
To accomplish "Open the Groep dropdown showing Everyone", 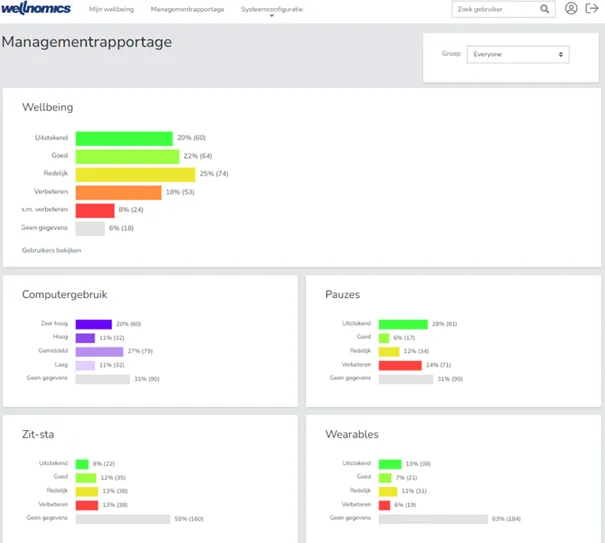I will click(x=518, y=54).
